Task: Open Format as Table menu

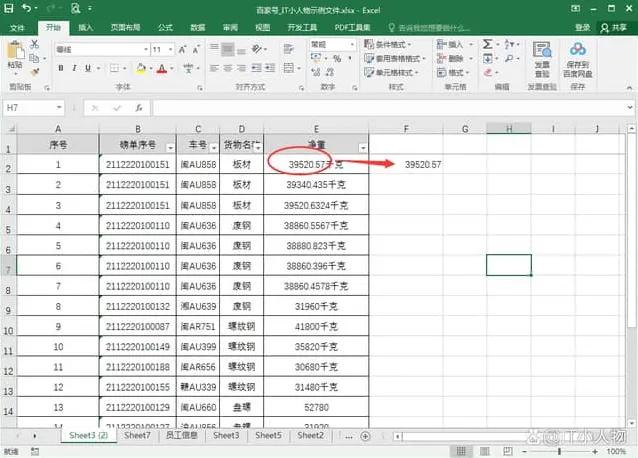Action: pyautogui.click(x=394, y=59)
